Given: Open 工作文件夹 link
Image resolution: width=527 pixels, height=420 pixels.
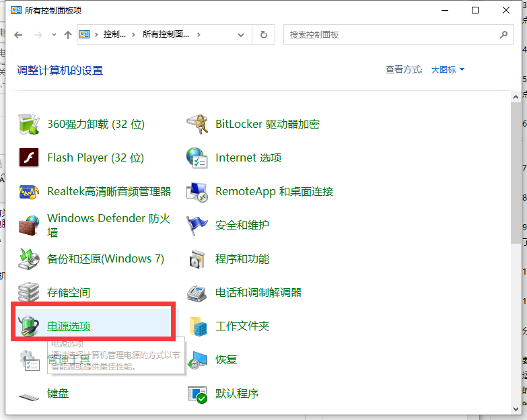Looking at the screenshot, I should [242, 326].
